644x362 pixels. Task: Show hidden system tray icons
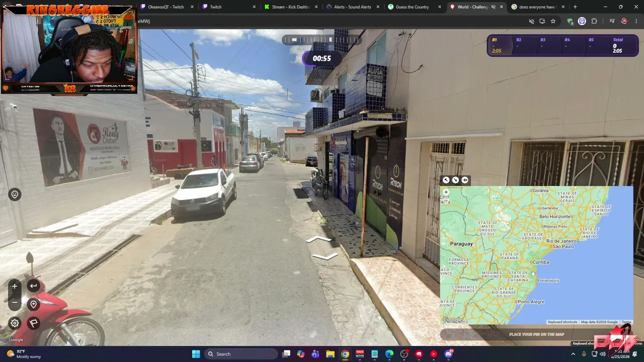point(573,354)
